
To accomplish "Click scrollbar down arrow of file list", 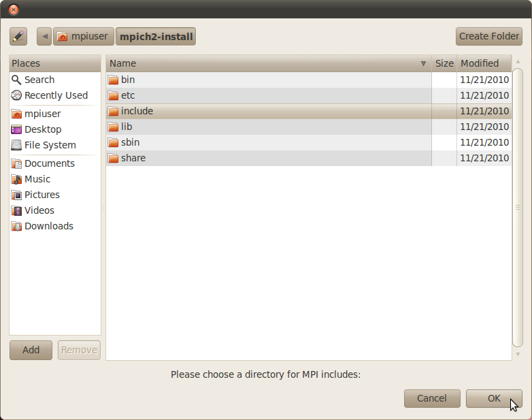I will (518, 354).
